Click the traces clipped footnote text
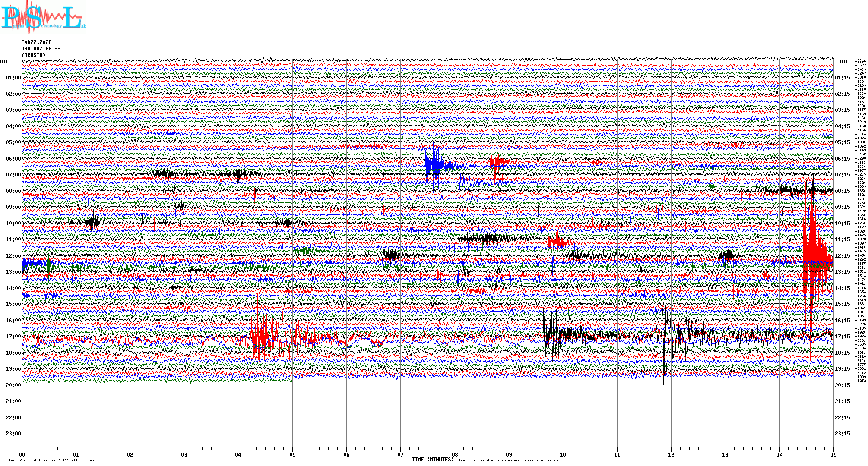 512,460
